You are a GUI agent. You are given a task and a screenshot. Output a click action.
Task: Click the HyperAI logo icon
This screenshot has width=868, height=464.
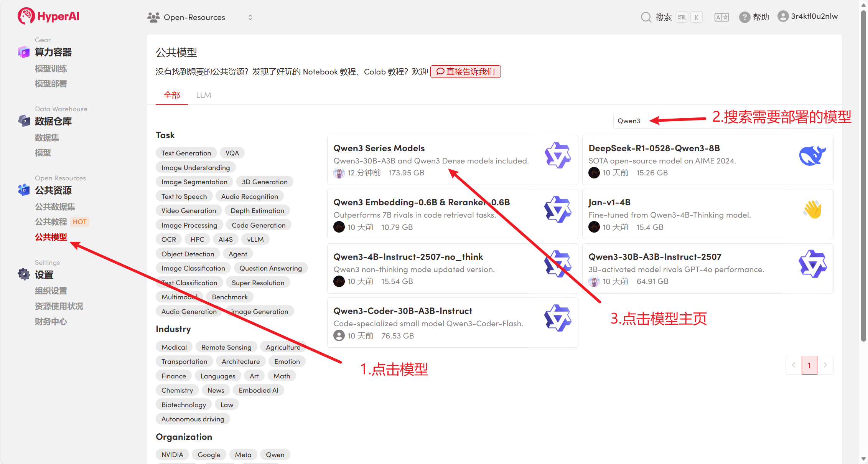click(x=26, y=16)
